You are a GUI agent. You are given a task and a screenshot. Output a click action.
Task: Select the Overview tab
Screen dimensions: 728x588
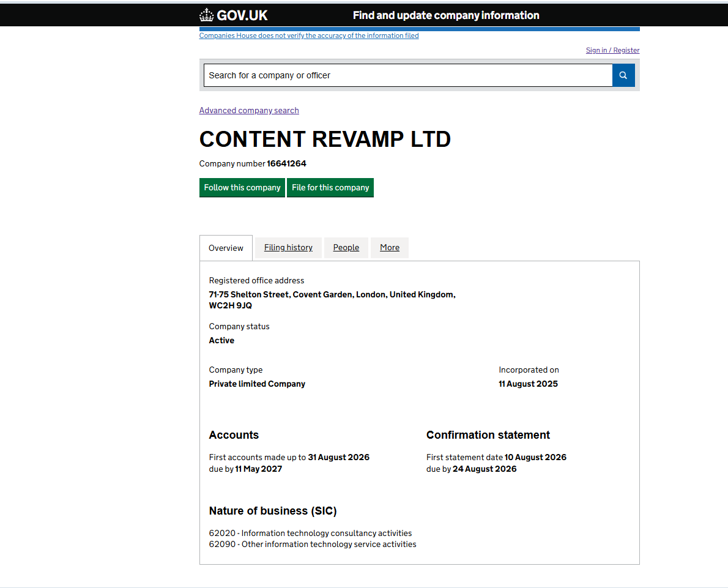coord(226,248)
